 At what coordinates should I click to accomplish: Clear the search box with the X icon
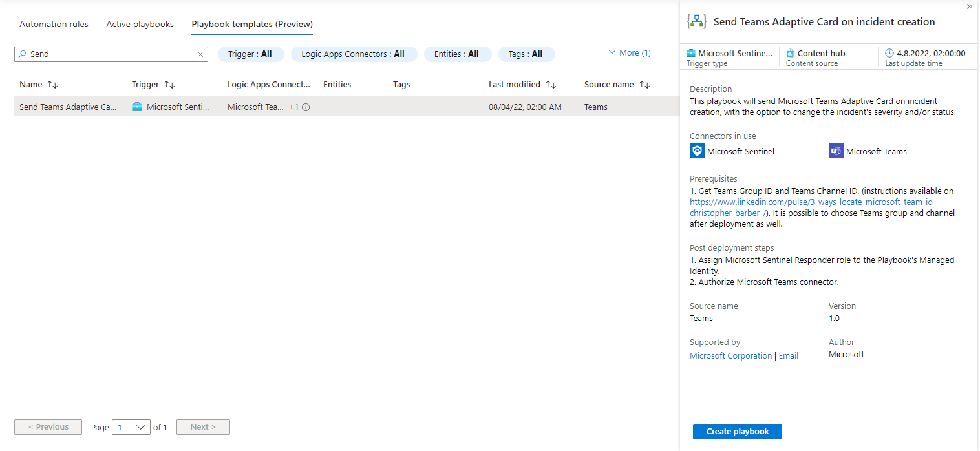tap(200, 54)
